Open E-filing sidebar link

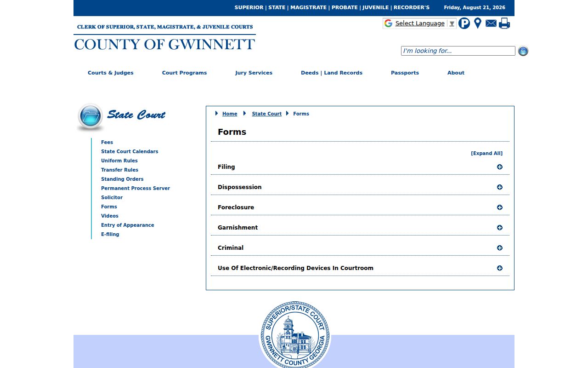(x=110, y=234)
